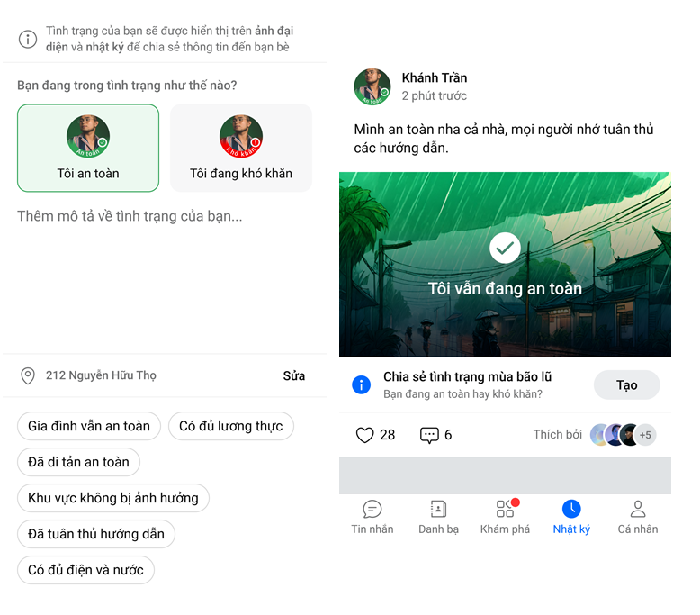Switch to the Nhật ký tab
The width and height of the screenshot is (700, 615).
(x=571, y=518)
